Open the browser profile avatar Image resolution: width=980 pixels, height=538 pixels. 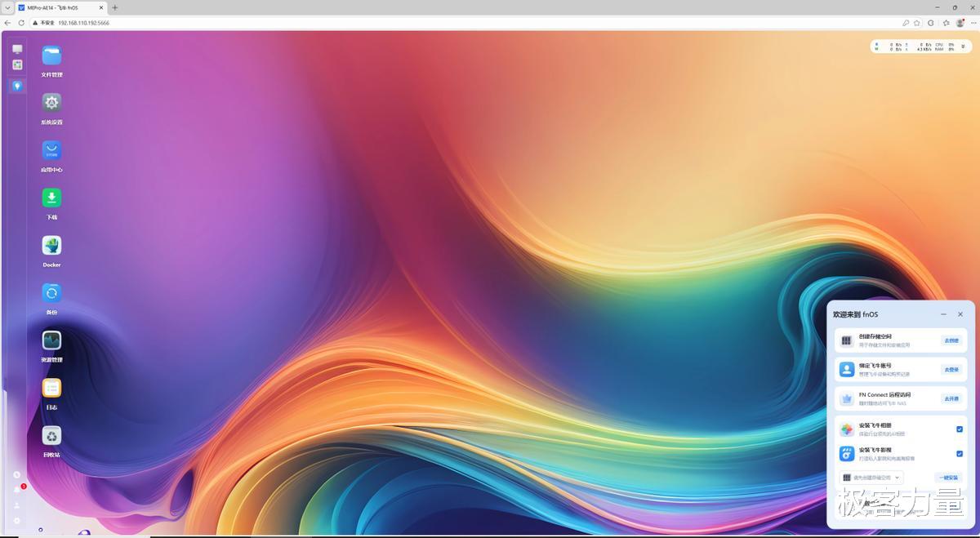click(x=960, y=23)
